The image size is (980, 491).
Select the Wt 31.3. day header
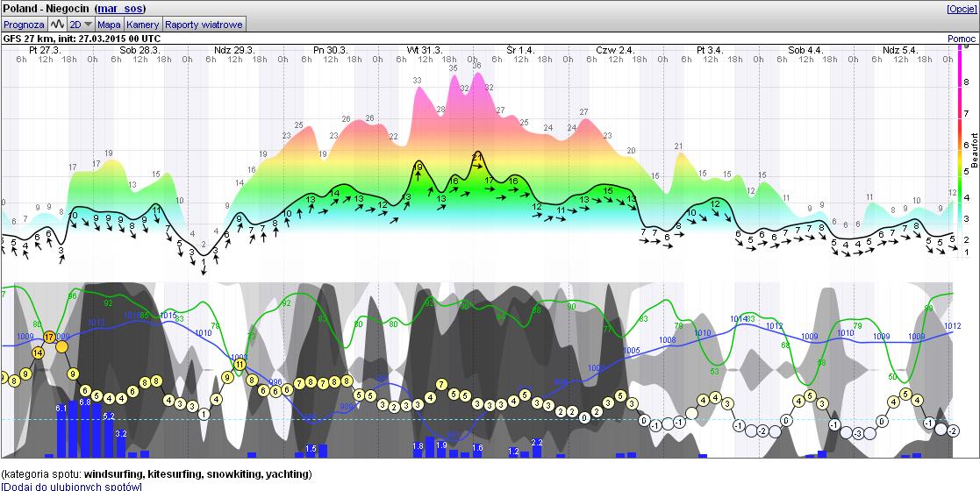(425, 49)
